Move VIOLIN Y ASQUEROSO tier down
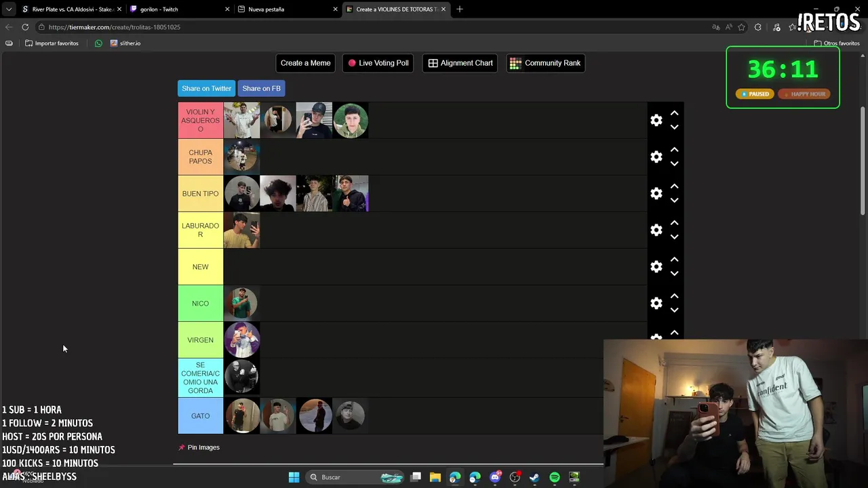This screenshot has height=488, width=868. (x=674, y=127)
